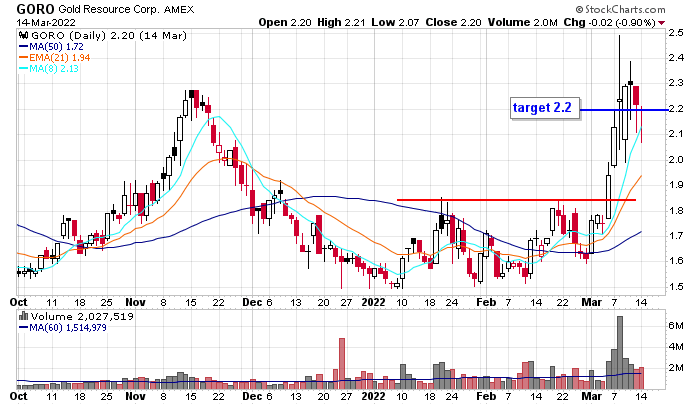
Task: Click the Nov label on price chart axis
Action: 135,302
